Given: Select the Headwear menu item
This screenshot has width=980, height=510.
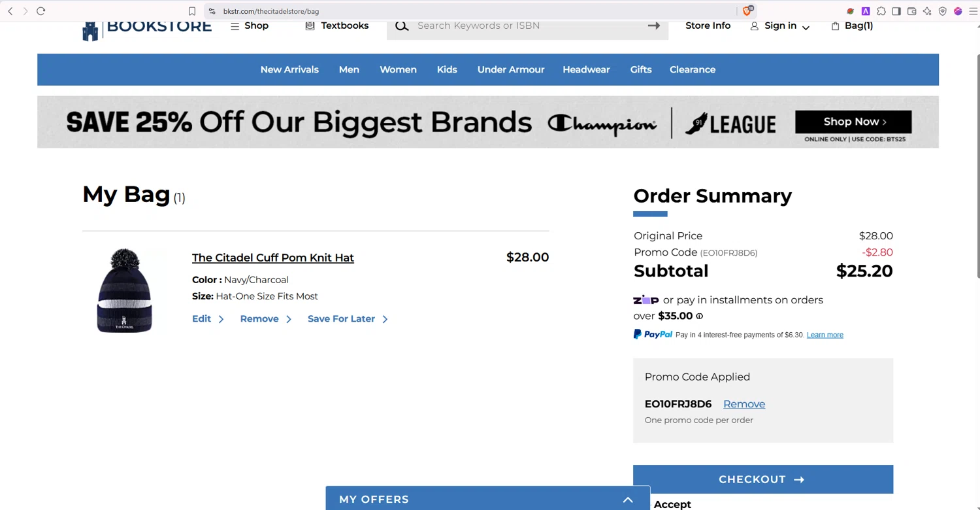Looking at the screenshot, I should (586, 69).
